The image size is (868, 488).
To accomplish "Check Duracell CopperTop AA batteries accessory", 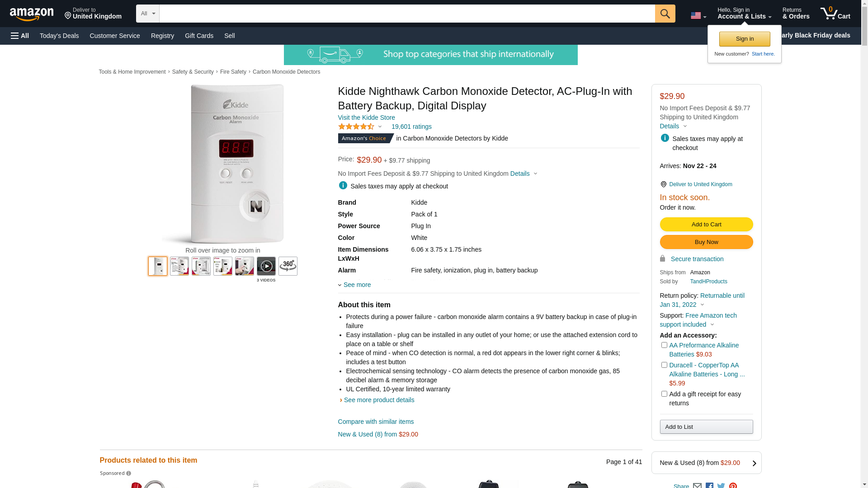I will [664, 365].
